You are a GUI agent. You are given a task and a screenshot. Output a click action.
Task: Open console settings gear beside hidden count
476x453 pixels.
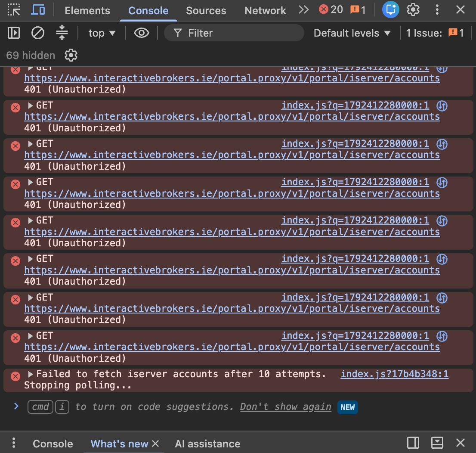click(x=71, y=55)
